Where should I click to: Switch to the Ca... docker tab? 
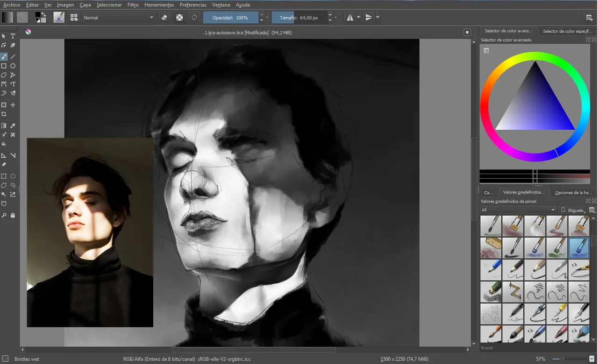pos(488,192)
